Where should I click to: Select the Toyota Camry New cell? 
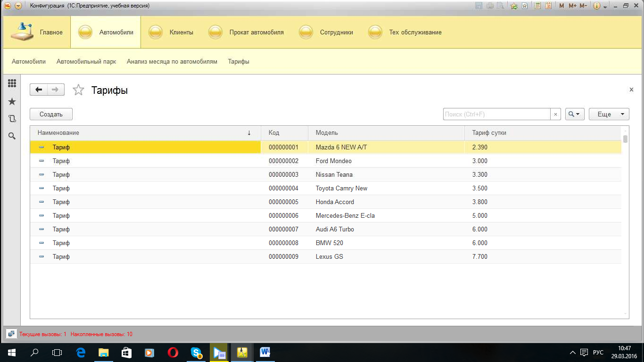tap(386, 188)
